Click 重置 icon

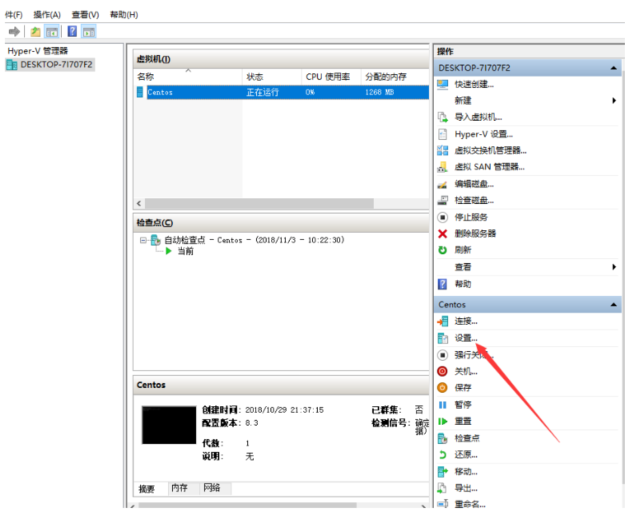(x=442, y=421)
